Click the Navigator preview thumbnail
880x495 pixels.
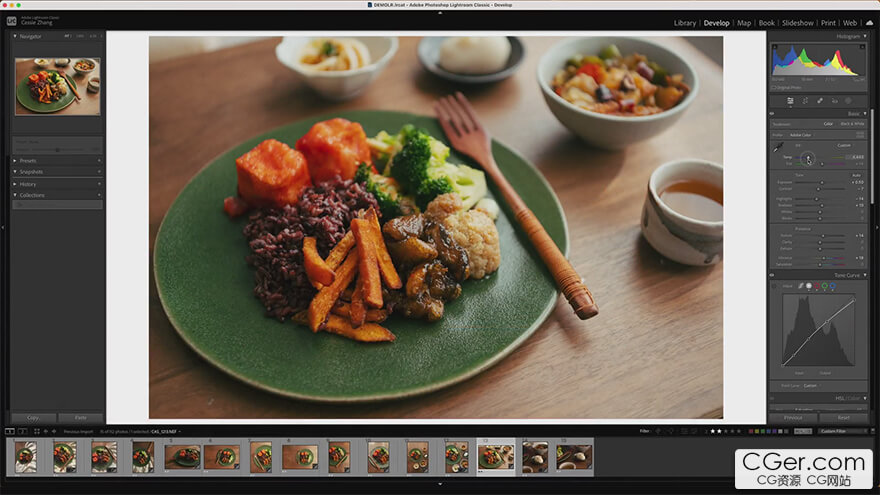tap(57, 86)
